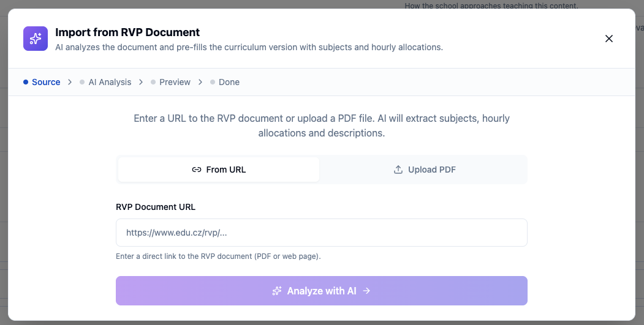Click the grey dot beside the Done step
Screen dimensions: 644x325
[x=213, y=82]
